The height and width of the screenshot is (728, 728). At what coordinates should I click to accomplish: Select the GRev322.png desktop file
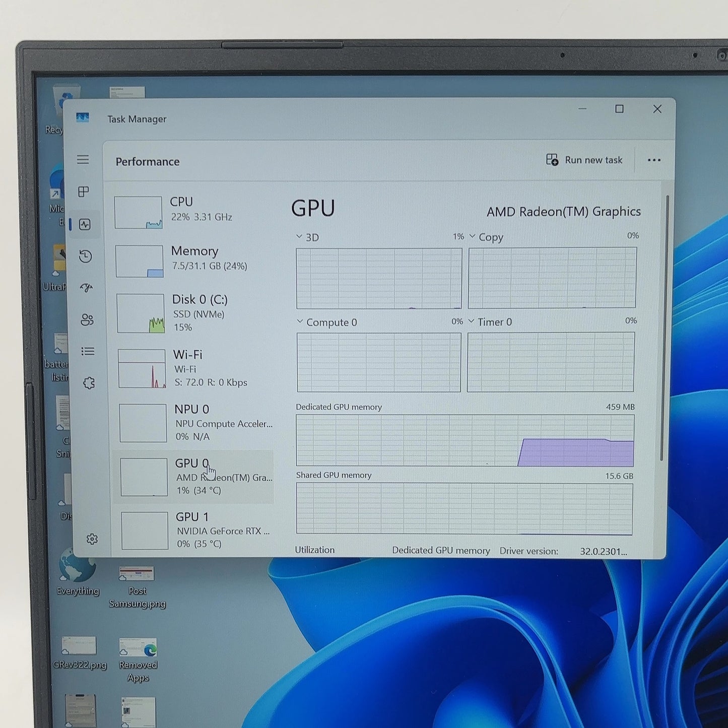pyautogui.click(x=80, y=652)
